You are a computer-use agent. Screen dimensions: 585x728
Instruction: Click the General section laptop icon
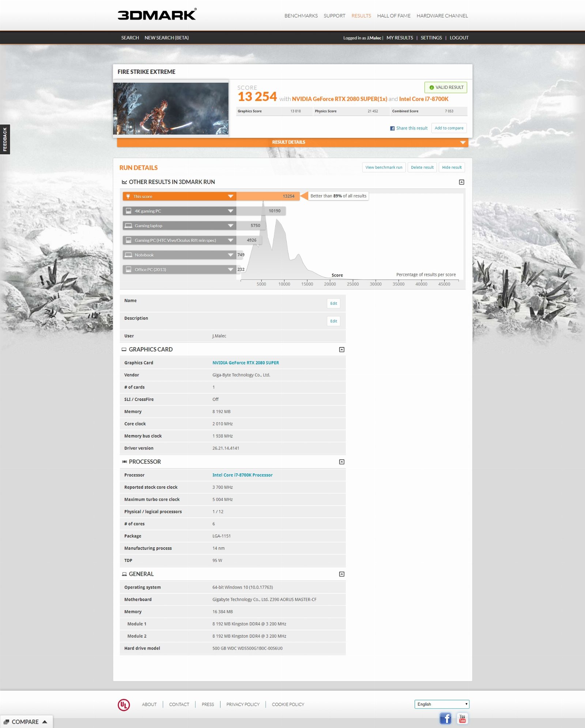[124, 574]
